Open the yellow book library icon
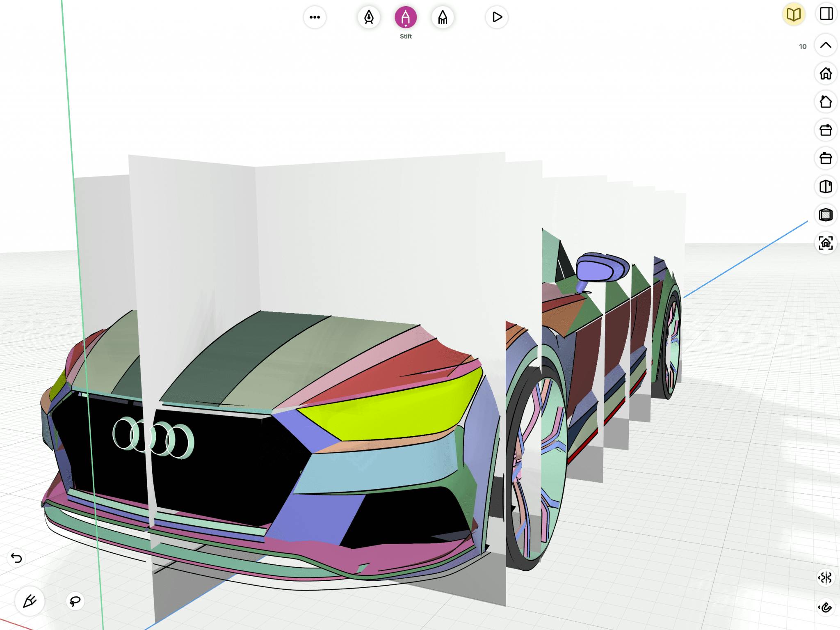Screen dimensions: 840x630 point(794,14)
